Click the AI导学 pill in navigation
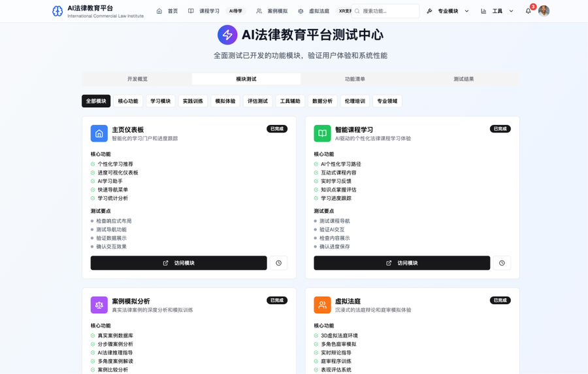 (235, 11)
